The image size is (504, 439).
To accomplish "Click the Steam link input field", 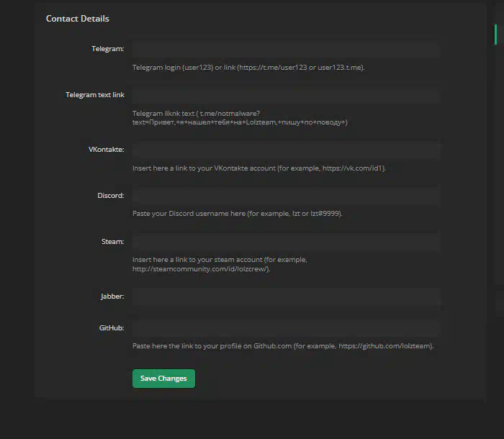I will [x=286, y=242].
